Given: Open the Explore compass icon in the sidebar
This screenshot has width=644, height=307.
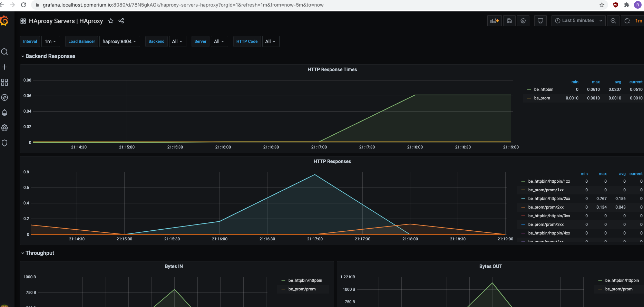Looking at the screenshot, I should pos(4,97).
